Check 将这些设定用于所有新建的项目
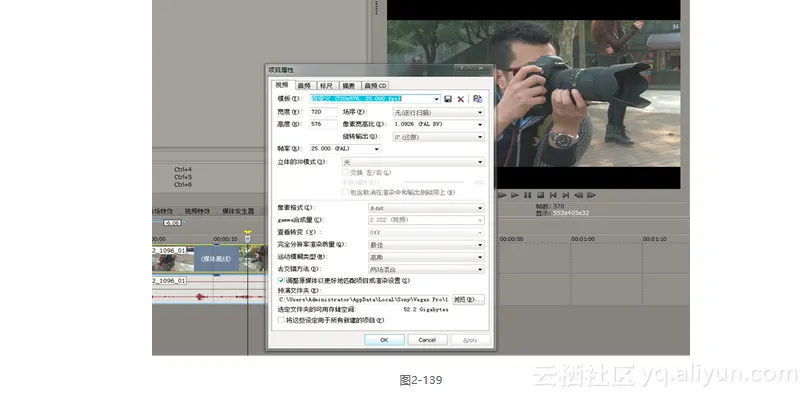The image size is (809, 398). (x=281, y=320)
